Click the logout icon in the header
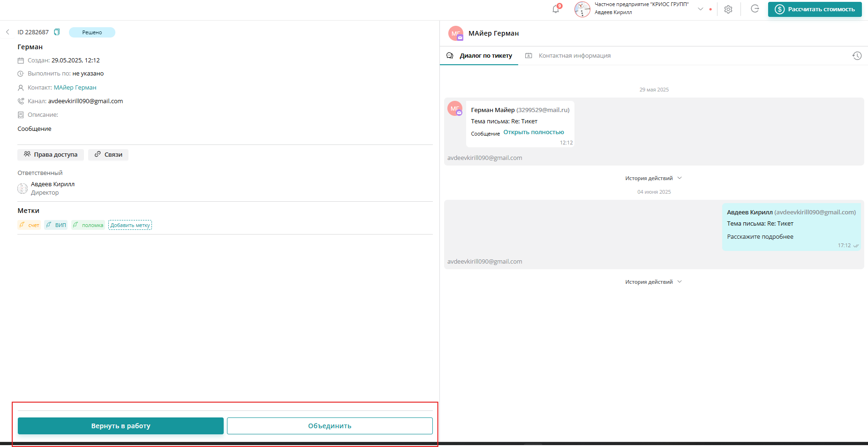 (x=755, y=9)
